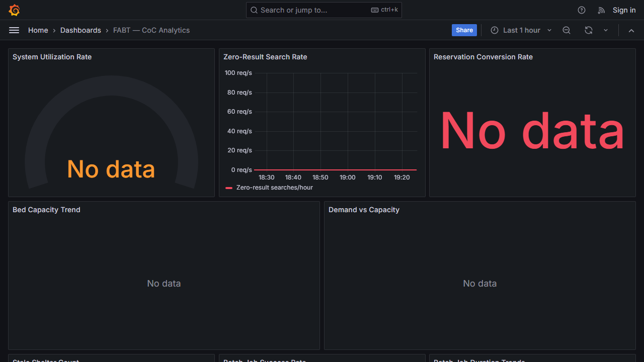Screen dimensions: 644x362
Task: Click the Sign in link
Action: click(624, 10)
